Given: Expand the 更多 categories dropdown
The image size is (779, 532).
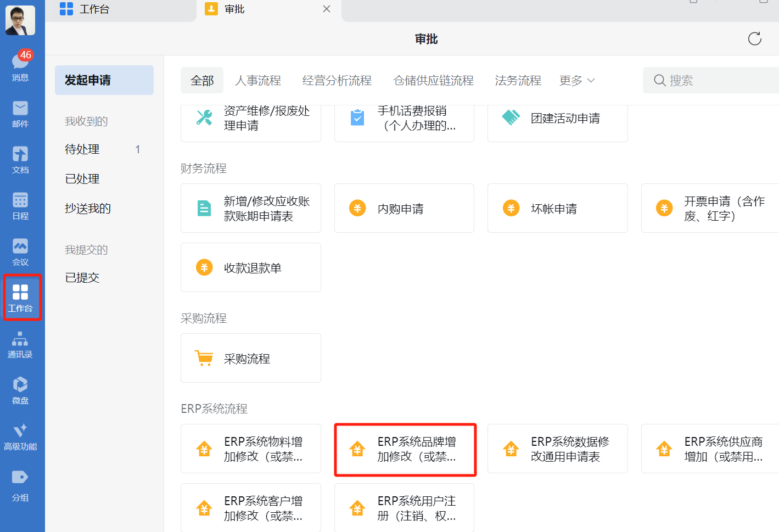Looking at the screenshot, I should (577, 80).
